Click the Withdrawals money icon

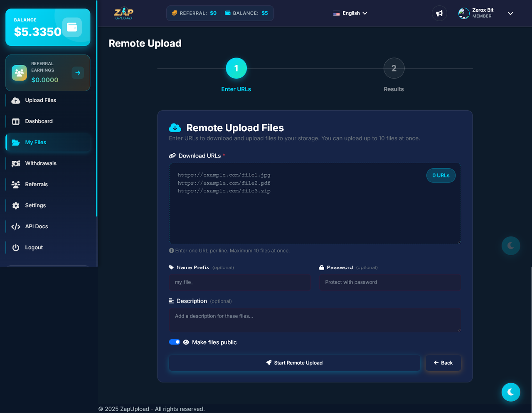click(16, 163)
